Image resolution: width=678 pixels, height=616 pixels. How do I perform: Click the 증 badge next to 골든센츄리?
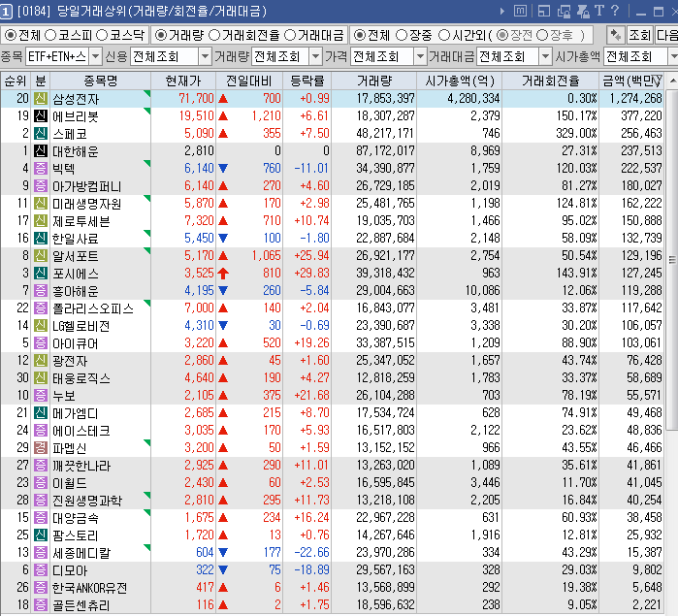pos(41,604)
